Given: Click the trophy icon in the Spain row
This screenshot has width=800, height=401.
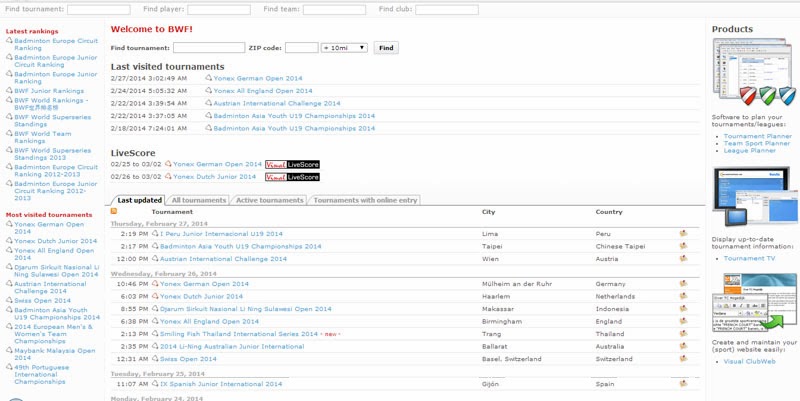Looking at the screenshot, I should (683, 384).
